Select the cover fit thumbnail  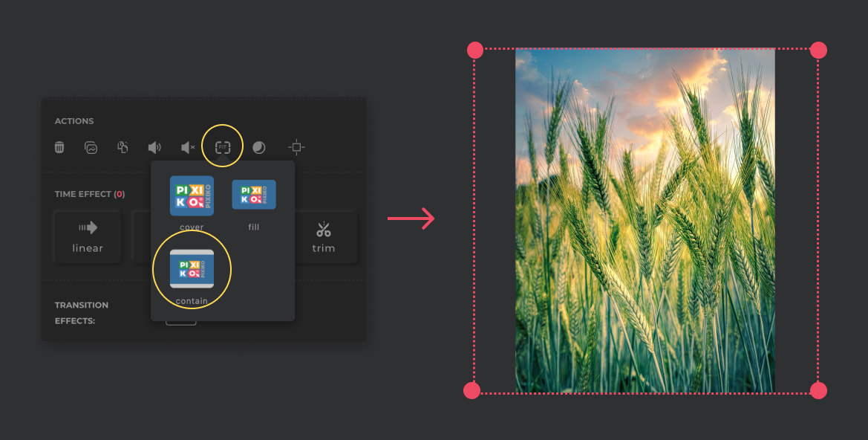[192, 195]
